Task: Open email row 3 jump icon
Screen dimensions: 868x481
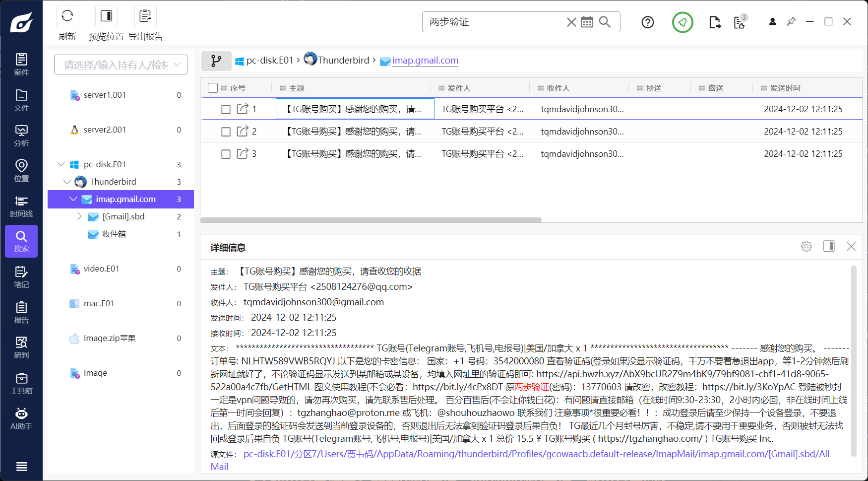Action: click(x=243, y=153)
